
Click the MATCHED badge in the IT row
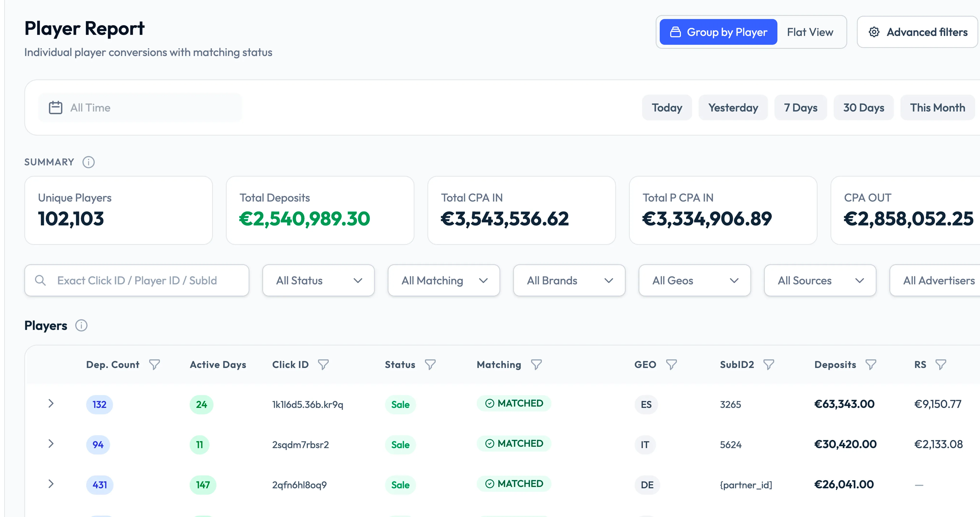pos(514,444)
